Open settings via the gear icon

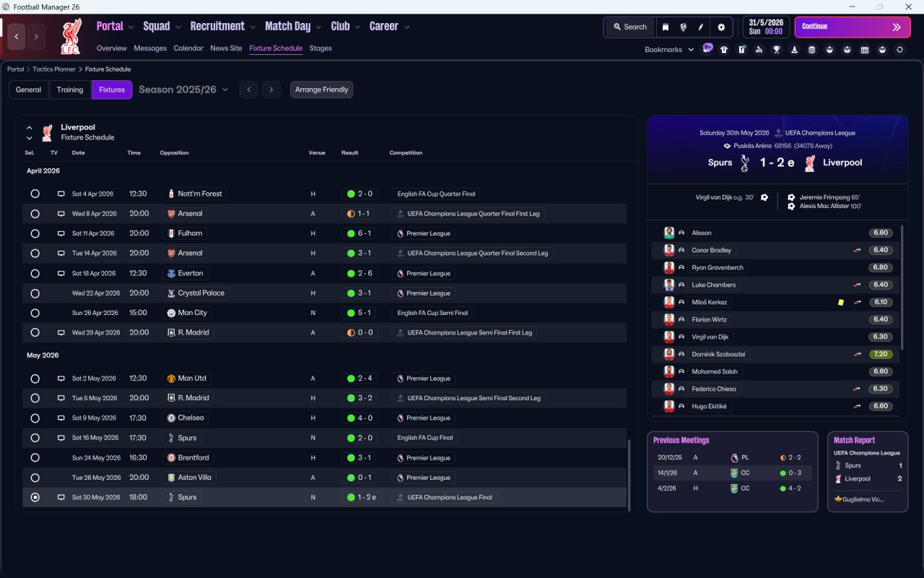click(x=721, y=27)
